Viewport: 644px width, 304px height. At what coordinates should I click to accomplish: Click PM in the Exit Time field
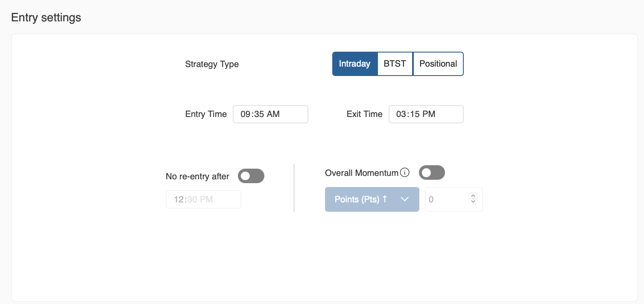point(429,114)
